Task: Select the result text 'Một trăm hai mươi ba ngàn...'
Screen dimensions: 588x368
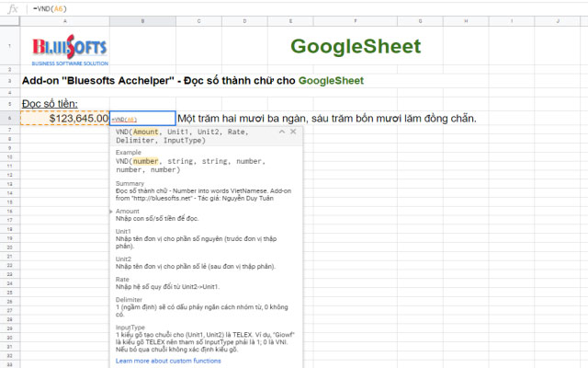Action: [x=327, y=119]
